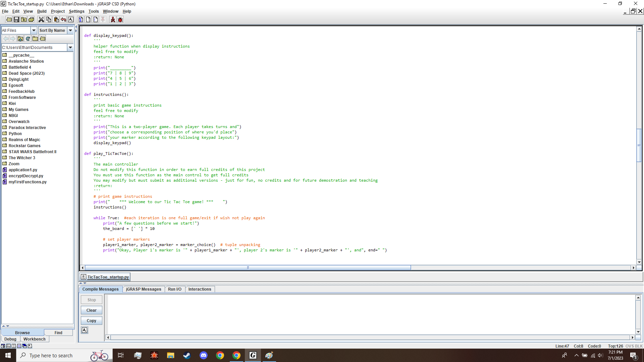This screenshot has width=644, height=362.
Task: Switch to the Run I/O tab
Action: click(x=174, y=289)
